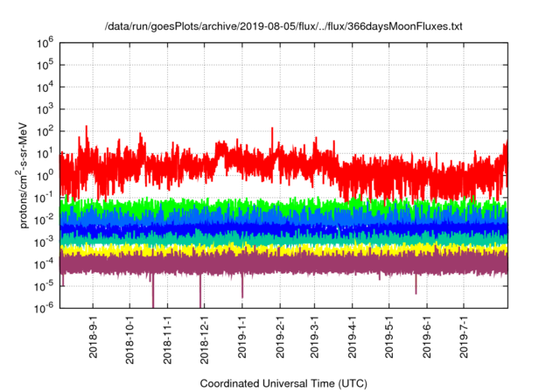Click the 10^0 y-axis tick label
Viewport: 560px width, 392px height.
45,177
